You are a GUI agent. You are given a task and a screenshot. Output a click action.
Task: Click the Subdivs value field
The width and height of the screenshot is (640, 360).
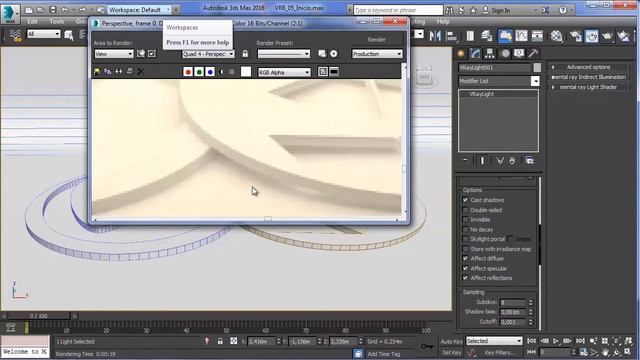coord(513,302)
